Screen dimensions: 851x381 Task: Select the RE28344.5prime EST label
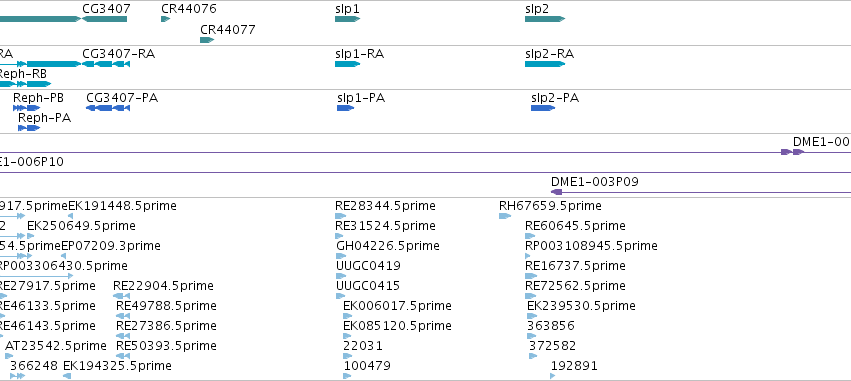pyautogui.click(x=385, y=206)
